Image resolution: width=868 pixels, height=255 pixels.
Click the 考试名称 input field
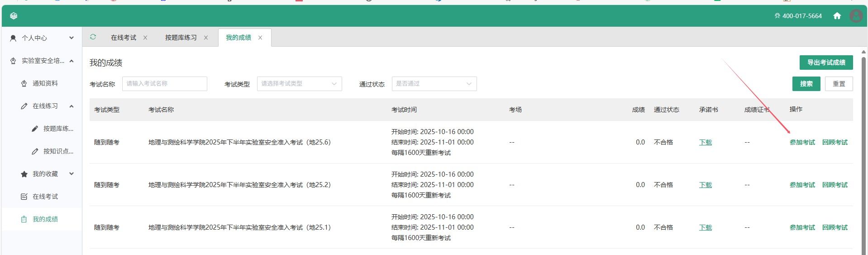point(164,84)
